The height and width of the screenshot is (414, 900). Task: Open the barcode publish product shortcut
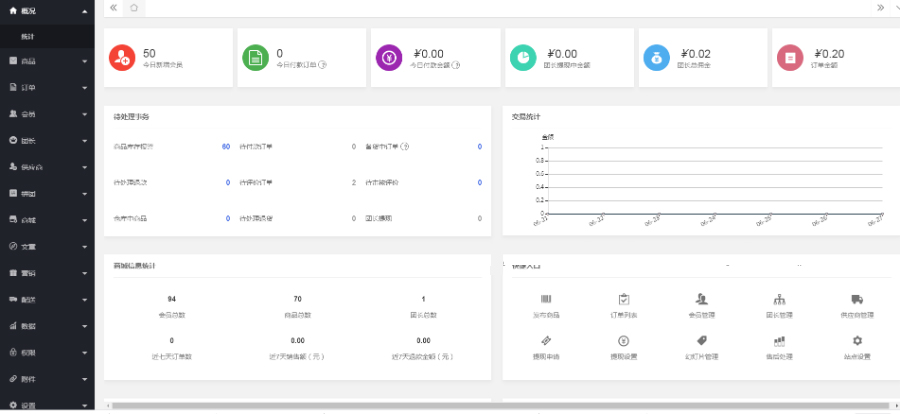tap(546, 300)
